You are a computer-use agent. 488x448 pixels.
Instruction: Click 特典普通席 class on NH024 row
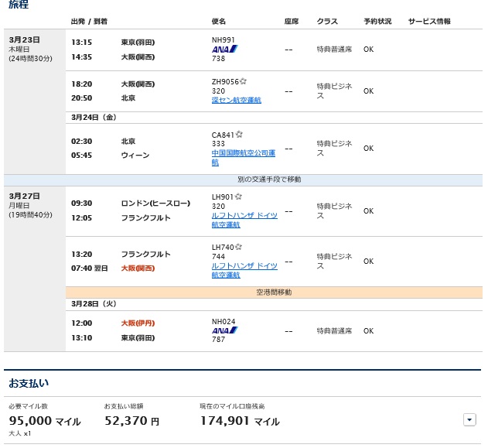334,331
